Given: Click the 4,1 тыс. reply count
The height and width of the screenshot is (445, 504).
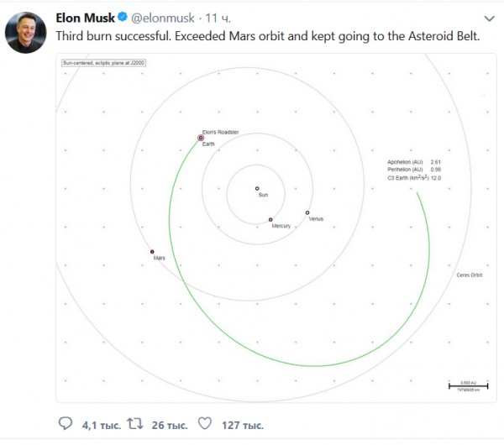Looking at the screenshot, I should (x=100, y=425).
